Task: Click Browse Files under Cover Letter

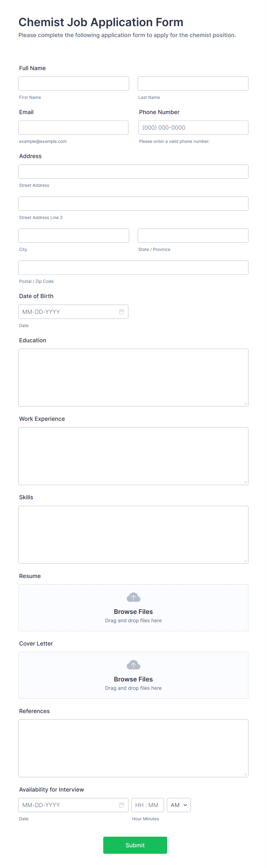Action: pos(133,679)
